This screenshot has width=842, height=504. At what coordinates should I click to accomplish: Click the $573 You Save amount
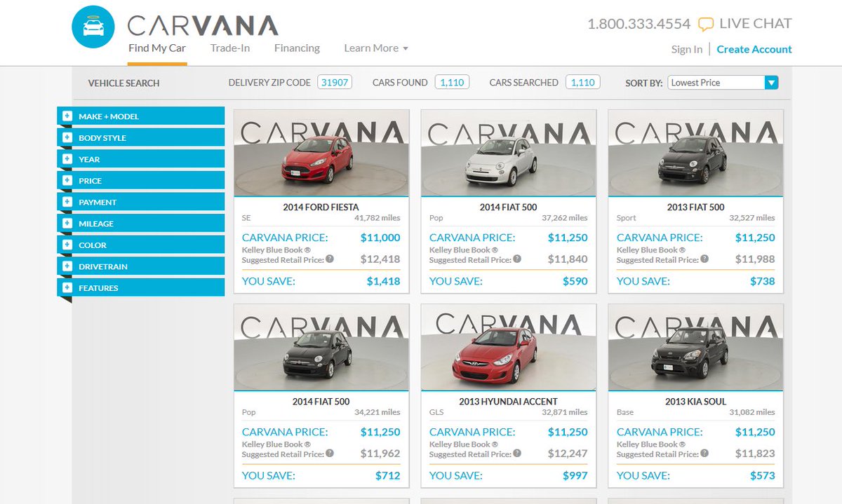point(762,476)
